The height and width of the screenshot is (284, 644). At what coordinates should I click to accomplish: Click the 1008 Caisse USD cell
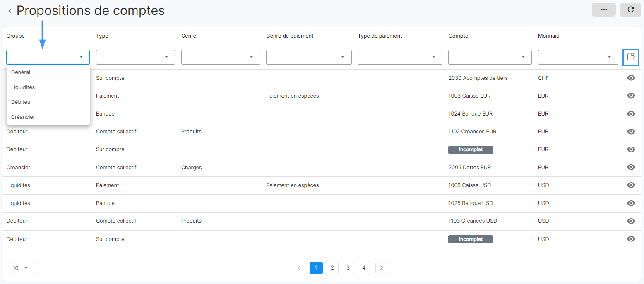coord(470,185)
